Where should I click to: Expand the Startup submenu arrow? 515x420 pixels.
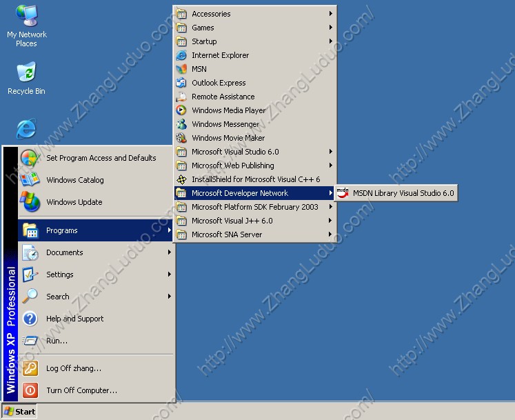(331, 41)
